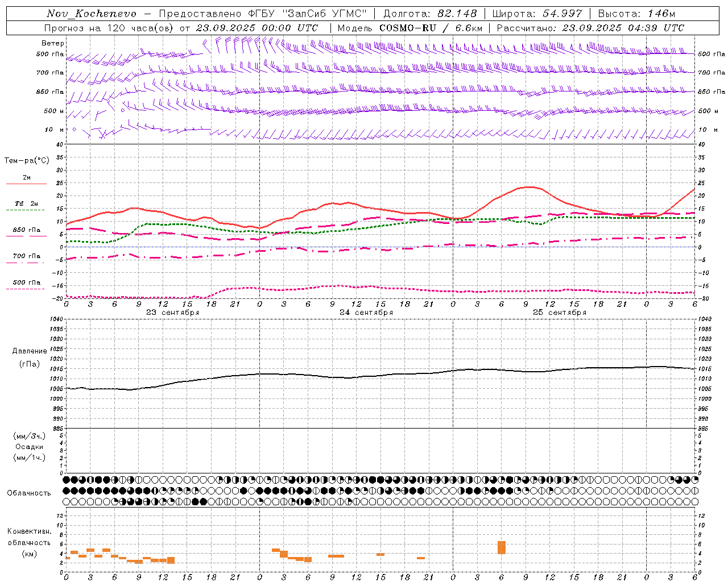Click the Долгота: 82.148 value
728x582 pixels.
click(430, 14)
